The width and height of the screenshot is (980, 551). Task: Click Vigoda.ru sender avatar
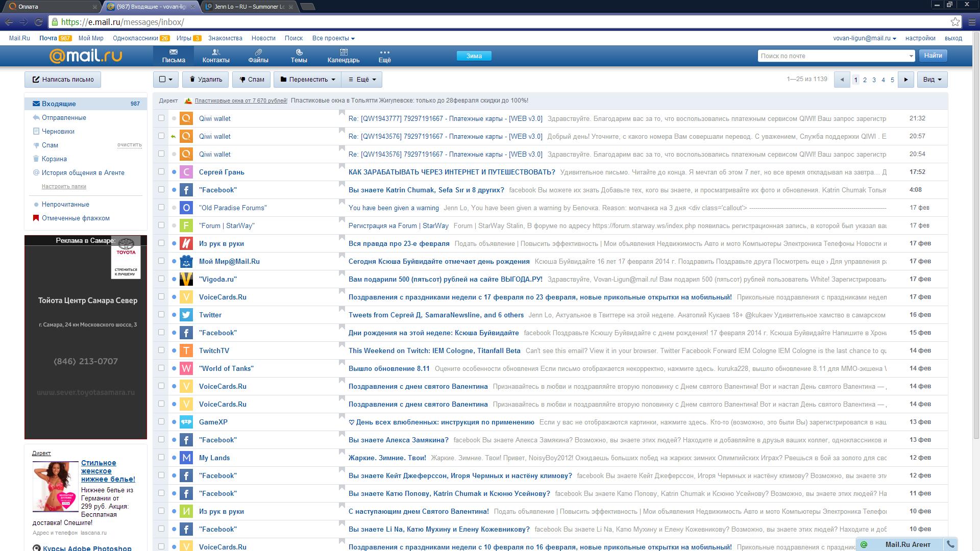(x=186, y=279)
